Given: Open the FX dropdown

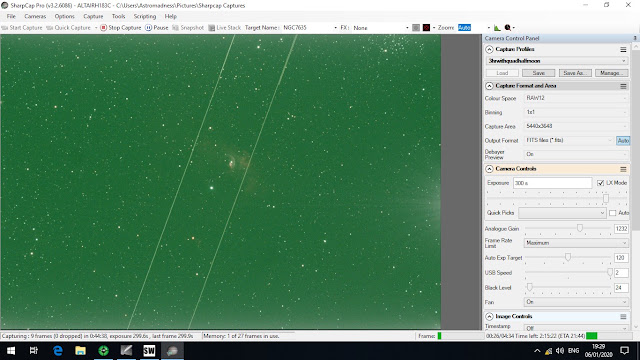Looking at the screenshot, I should (x=381, y=28).
